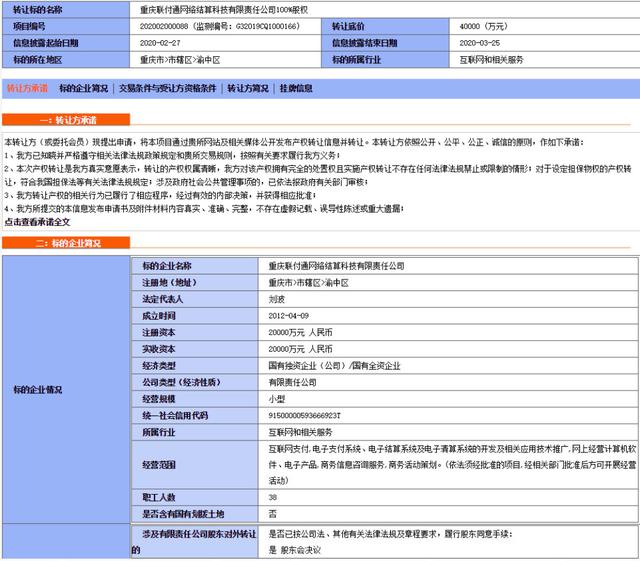Click disclosure end date 2020-03-25

click(x=480, y=43)
